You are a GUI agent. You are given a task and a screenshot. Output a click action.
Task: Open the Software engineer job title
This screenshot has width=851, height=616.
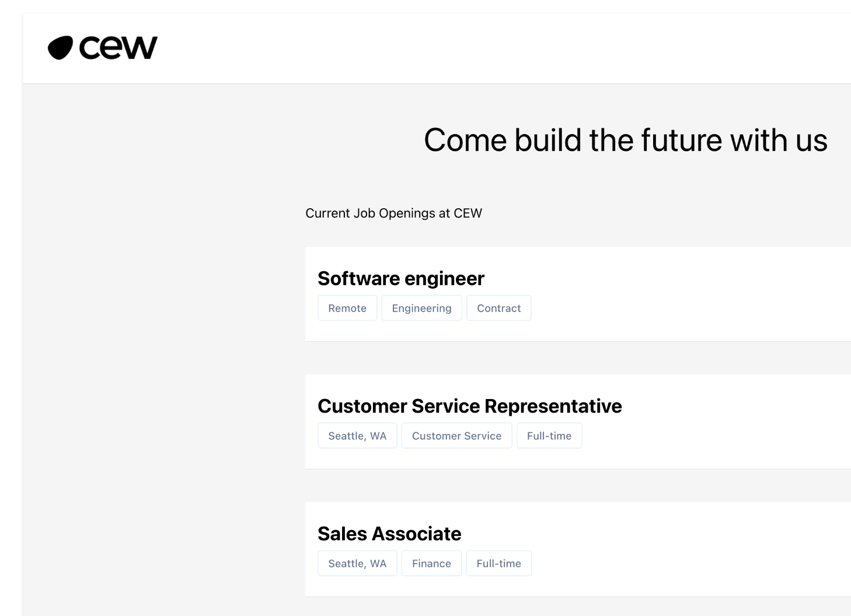(x=400, y=278)
